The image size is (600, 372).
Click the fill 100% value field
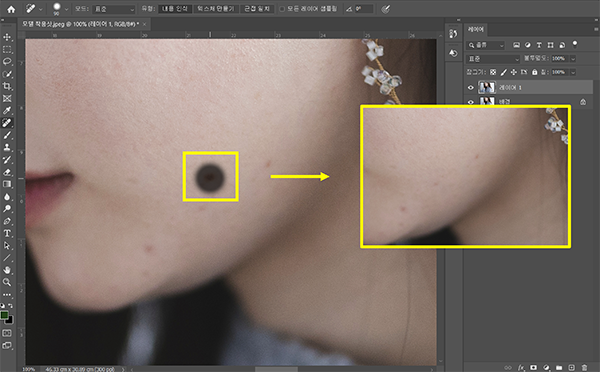pos(560,72)
